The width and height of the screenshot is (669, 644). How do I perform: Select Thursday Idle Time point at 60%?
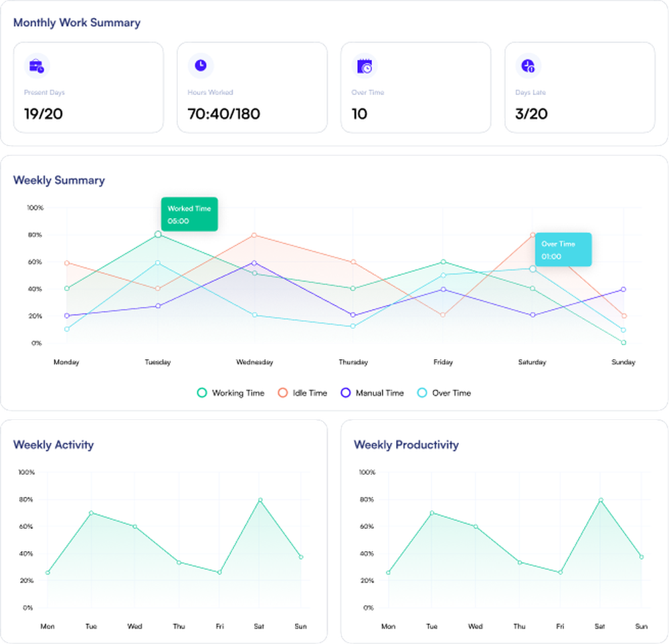pyautogui.click(x=353, y=262)
